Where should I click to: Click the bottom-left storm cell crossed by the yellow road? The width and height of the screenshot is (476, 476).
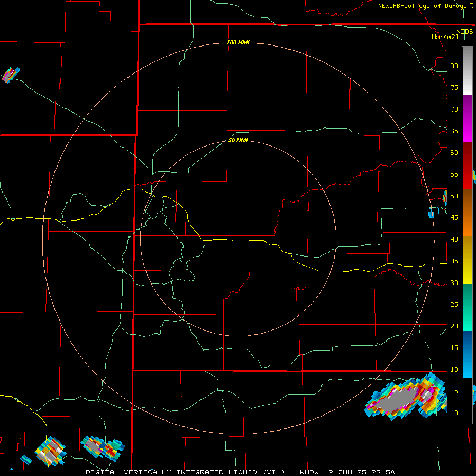click(x=50, y=451)
